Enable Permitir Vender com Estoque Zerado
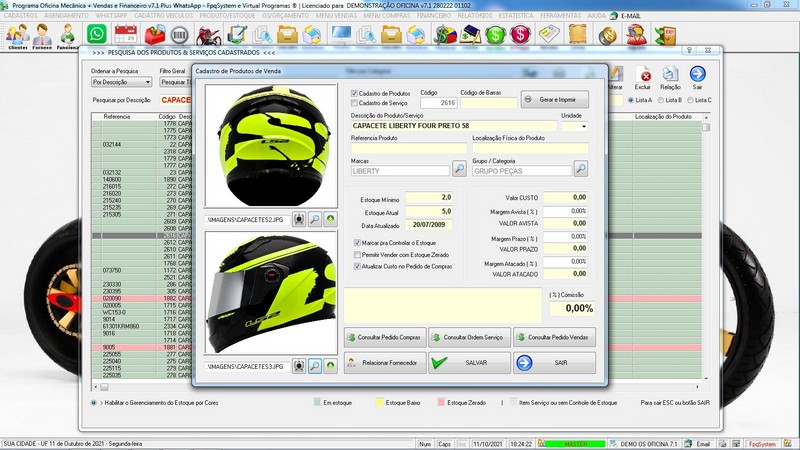This screenshot has height=450, width=800. pyautogui.click(x=359, y=255)
